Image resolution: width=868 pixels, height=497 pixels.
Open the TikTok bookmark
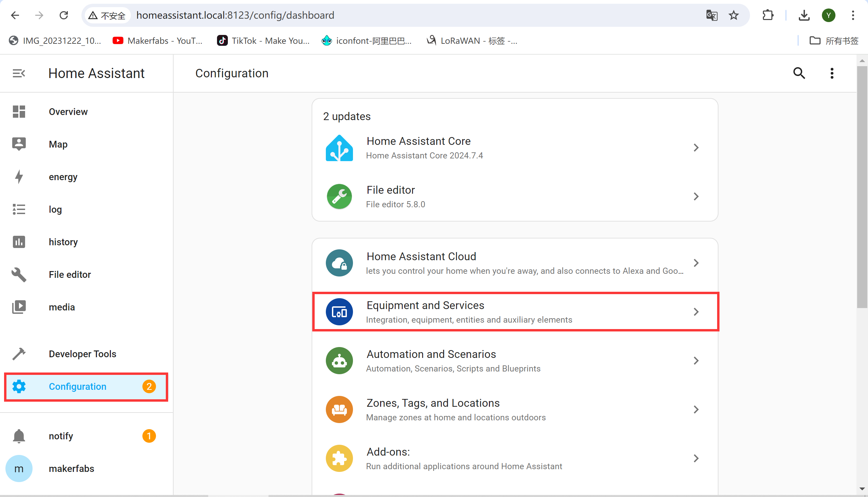263,41
